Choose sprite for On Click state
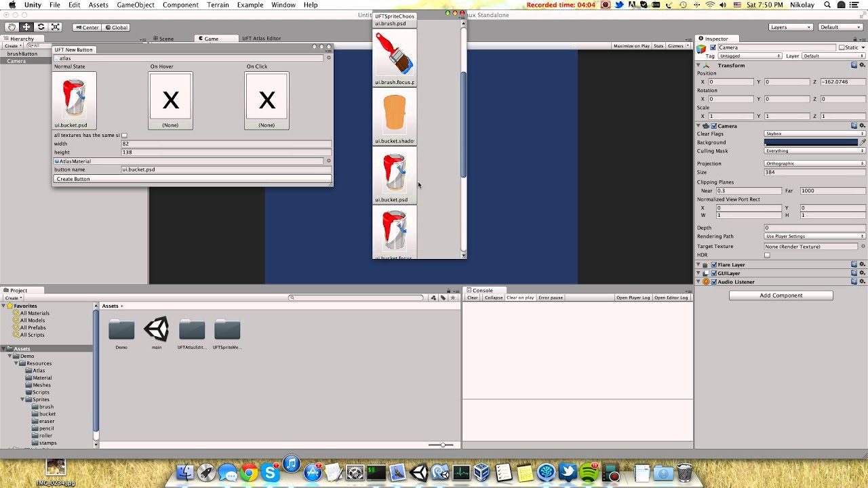 click(267, 100)
